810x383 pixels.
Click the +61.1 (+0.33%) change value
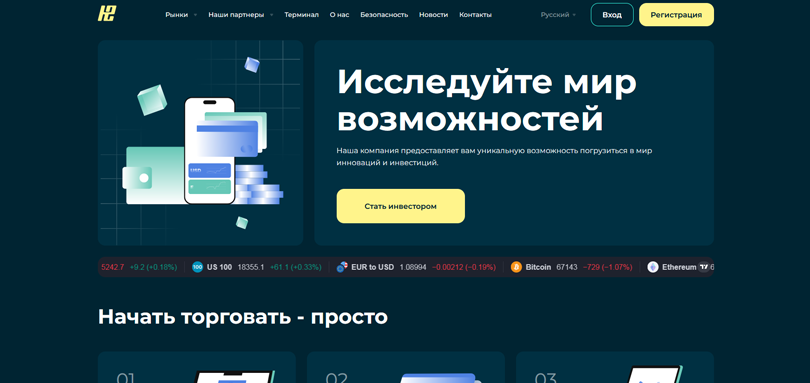(x=295, y=267)
